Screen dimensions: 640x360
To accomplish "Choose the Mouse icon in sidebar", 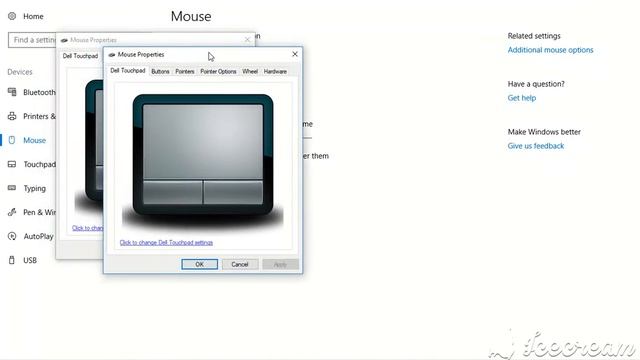I will (12, 140).
